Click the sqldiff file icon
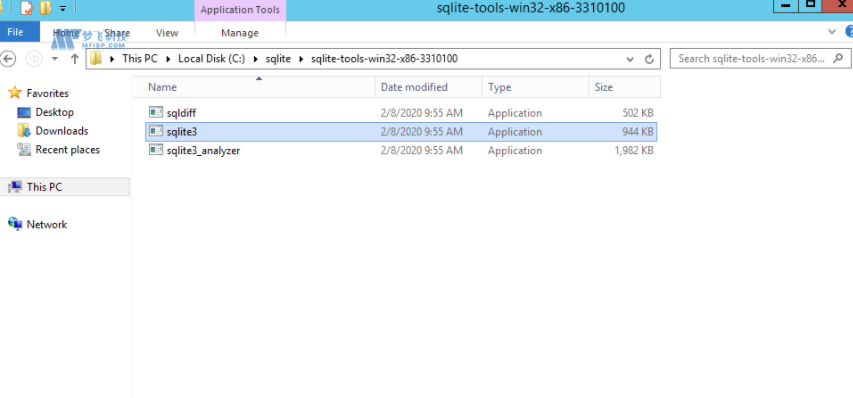The height and width of the screenshot is (398, 853). (x=156, y=113)
